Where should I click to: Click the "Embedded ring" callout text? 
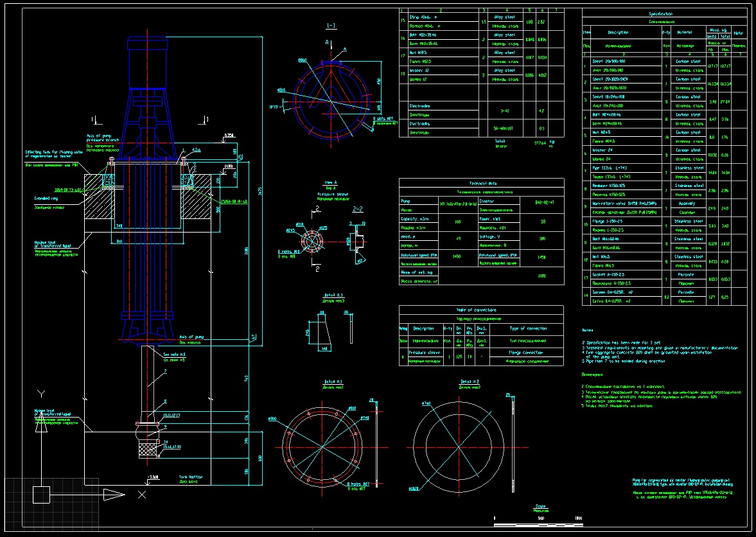[x=46, y=198]
